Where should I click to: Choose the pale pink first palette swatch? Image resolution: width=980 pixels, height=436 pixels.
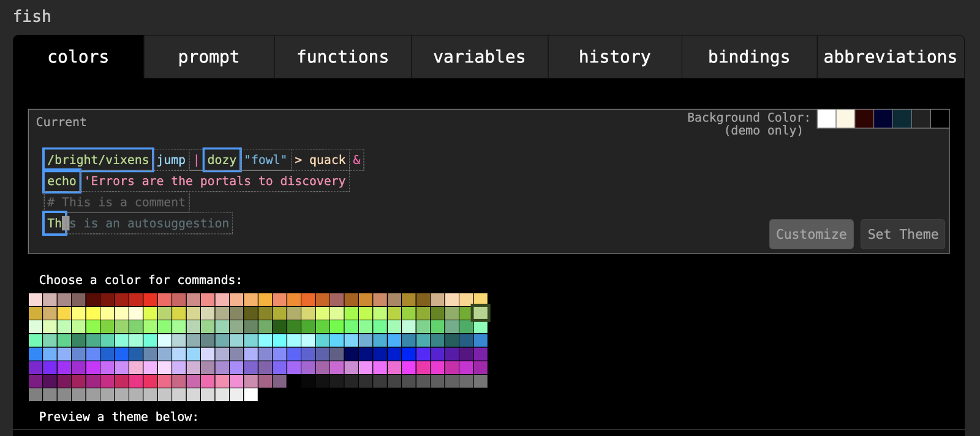tap(36, 299)
